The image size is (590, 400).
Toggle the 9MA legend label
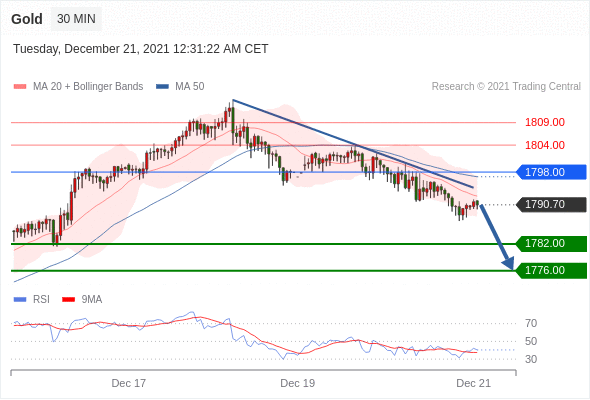[x=92, y=300]
